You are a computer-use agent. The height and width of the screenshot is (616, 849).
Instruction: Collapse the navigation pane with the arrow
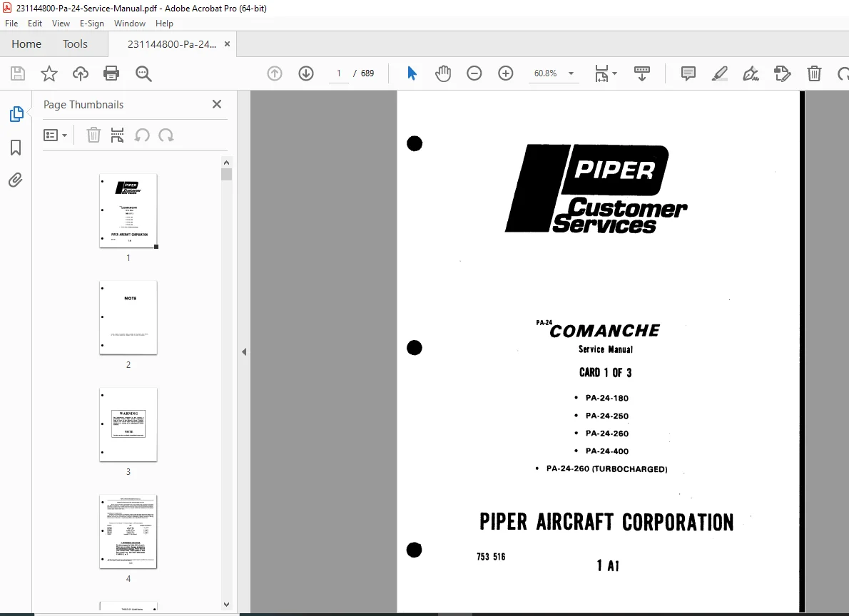244,351
